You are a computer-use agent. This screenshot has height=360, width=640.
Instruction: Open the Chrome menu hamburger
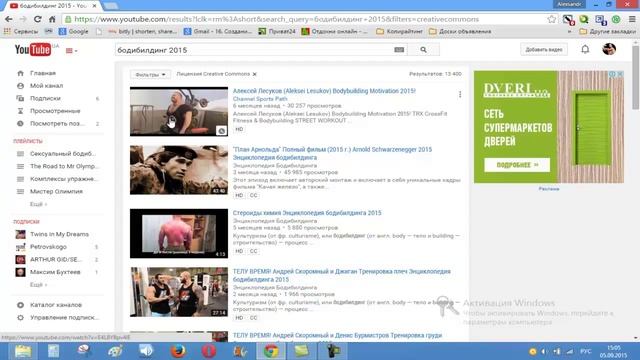tap(632, 19)
